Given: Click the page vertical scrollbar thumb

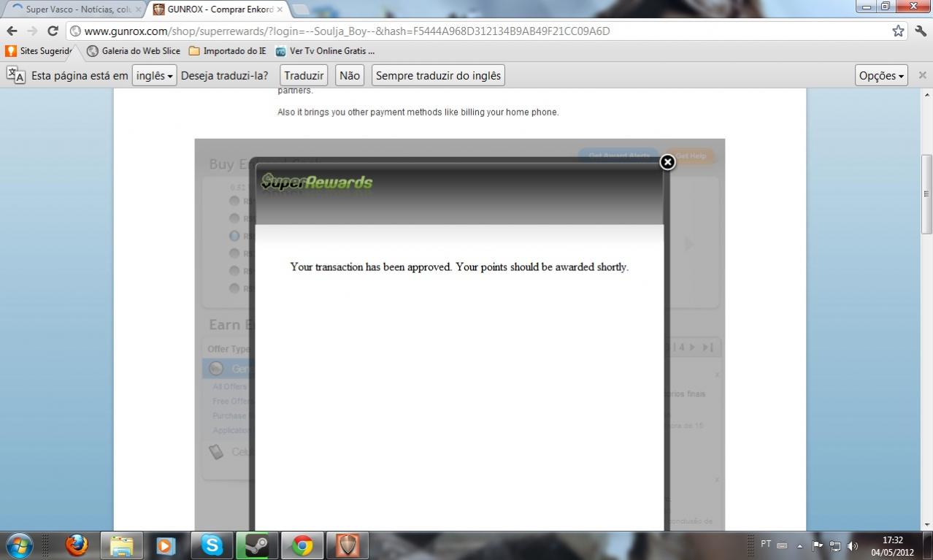Looking at the screenshot, I should click(x=926, y=193).
